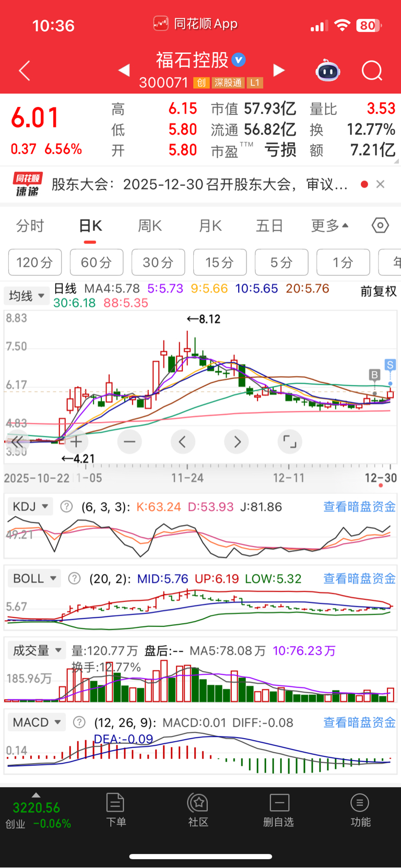The image size is (401, 868).
Task: Tap the status bar time 10:36
Action: [53, 25]
